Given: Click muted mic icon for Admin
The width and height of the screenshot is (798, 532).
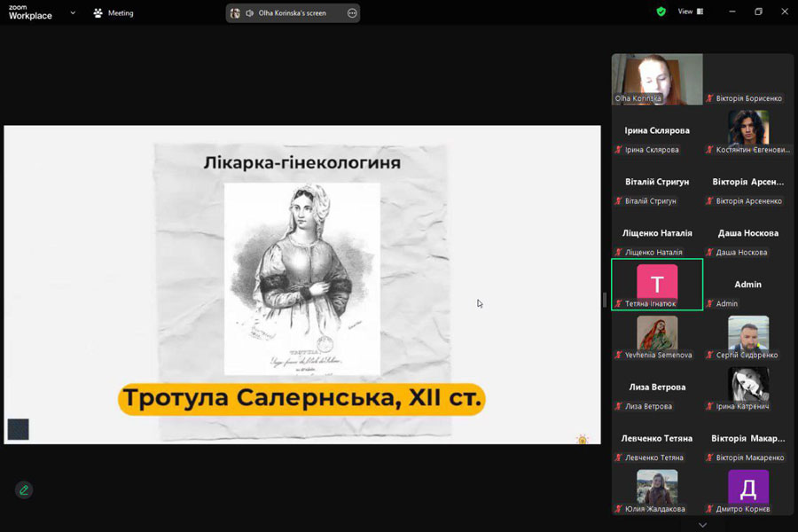Looking at the screenshot, I should tap(709, 303).
